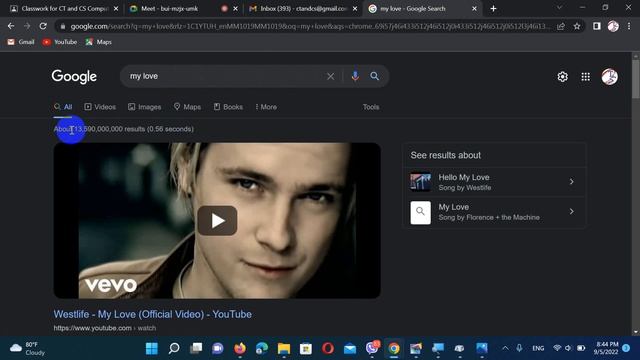Show hidden system tray icons
Screen dimensions: 640x360
click(505, 348)
